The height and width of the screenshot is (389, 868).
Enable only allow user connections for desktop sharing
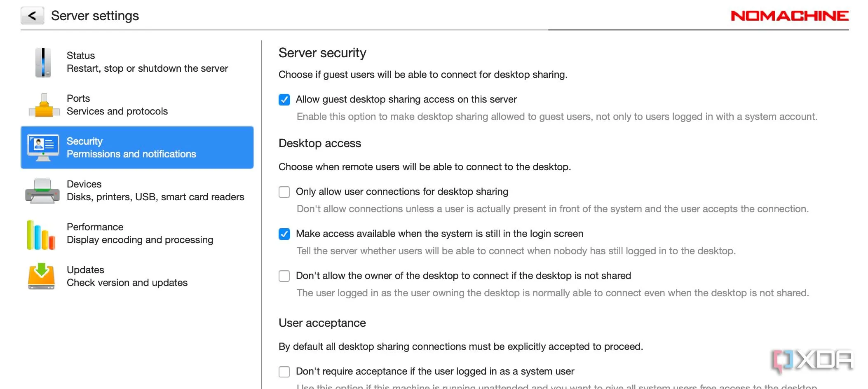pos(284,192)
